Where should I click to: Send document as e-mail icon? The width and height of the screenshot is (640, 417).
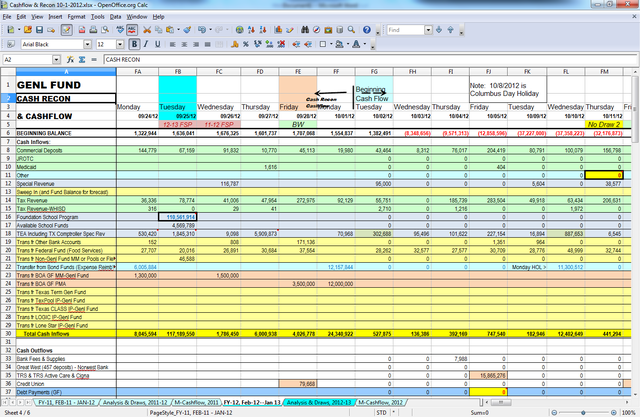pos(51,30)
